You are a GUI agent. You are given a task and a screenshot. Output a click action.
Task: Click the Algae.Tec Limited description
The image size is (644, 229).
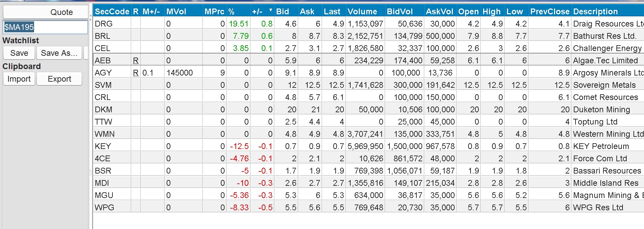[605, 61]
